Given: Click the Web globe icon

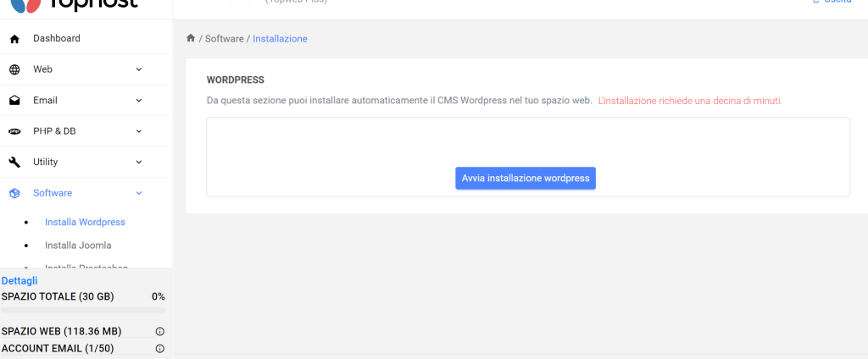Looking at the screenshot, I should coord(15,69).
